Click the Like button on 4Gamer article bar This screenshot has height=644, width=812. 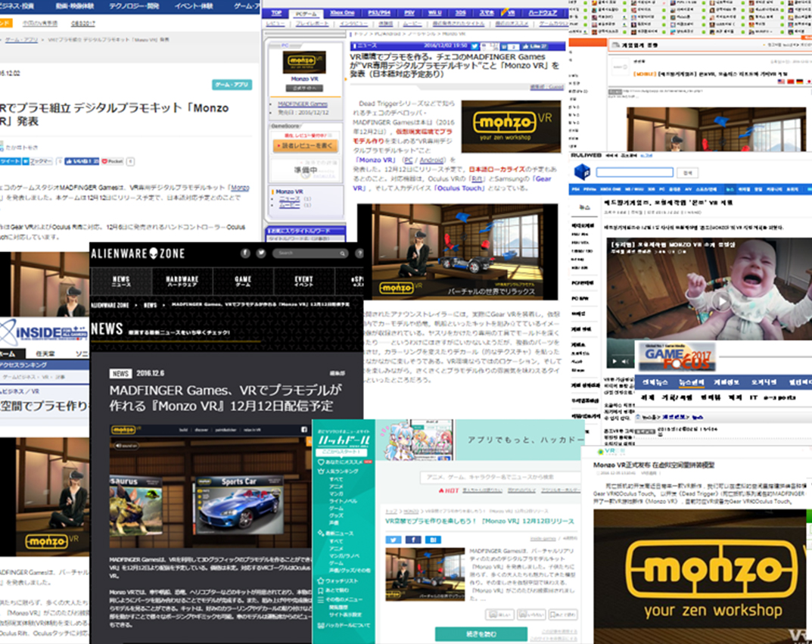534,47
